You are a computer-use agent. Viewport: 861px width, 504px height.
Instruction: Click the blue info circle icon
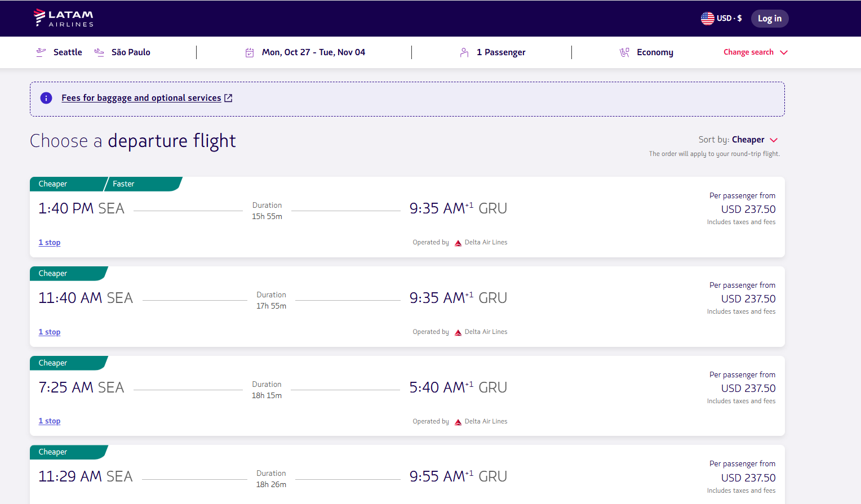coord(46,98)
